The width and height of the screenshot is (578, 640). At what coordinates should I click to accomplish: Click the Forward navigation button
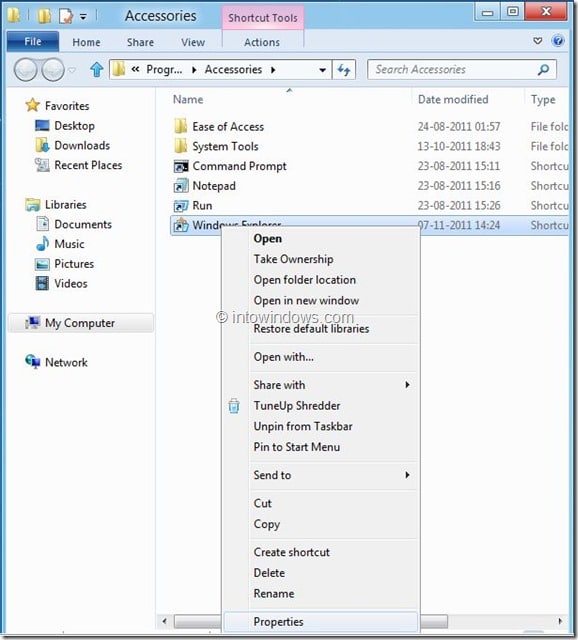pyautogui.click(x=53, y=70)
